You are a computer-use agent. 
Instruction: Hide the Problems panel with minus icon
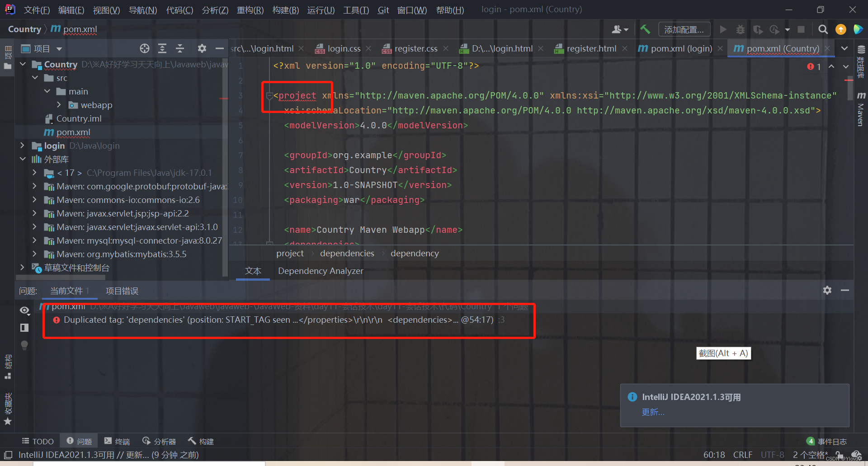coord(844,290)
